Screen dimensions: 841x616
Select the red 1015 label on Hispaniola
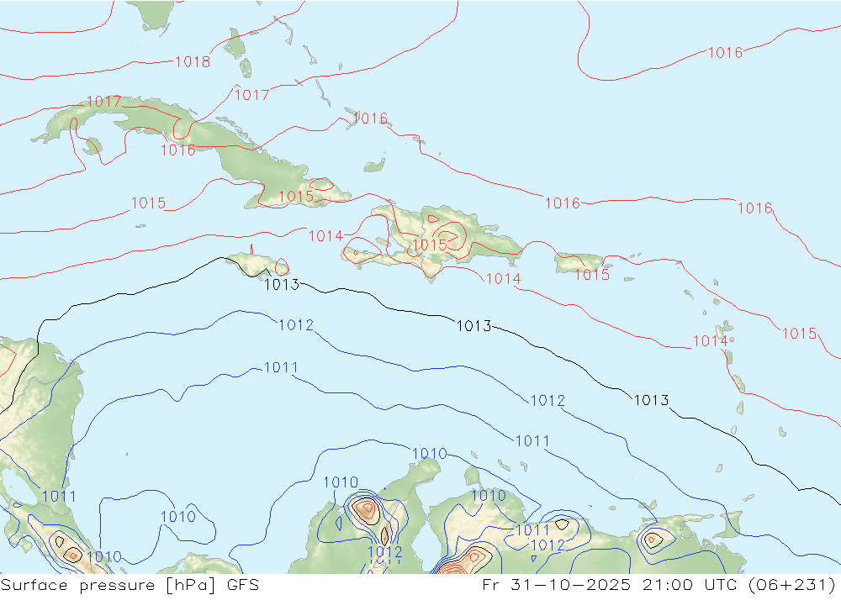[430, 245]
